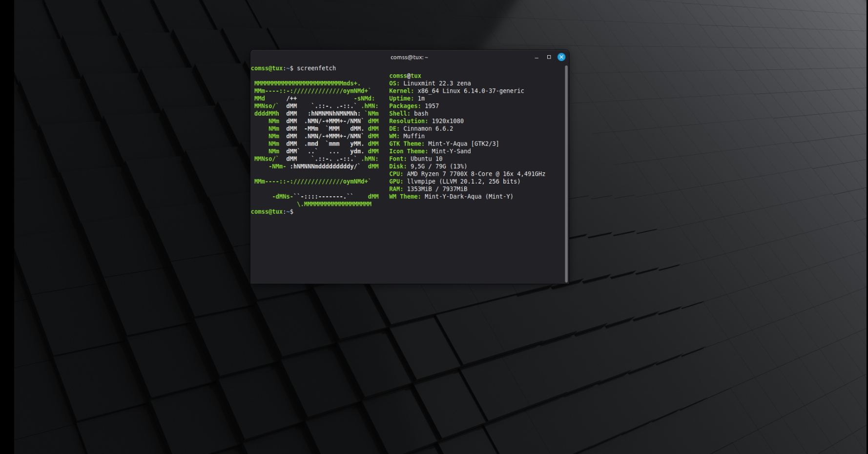This screenshot has height=454, width=868.
Task: Click the 'OS: Linuxmint 22.3 zena' line
Action: [x=430, y=83]
